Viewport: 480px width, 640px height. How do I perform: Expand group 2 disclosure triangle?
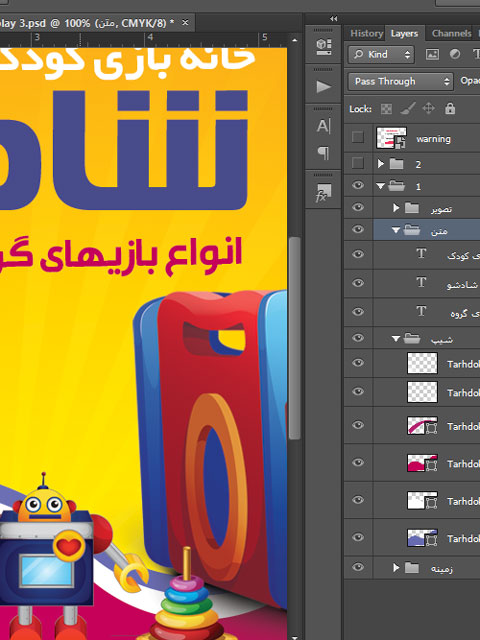tap(380, 164)
